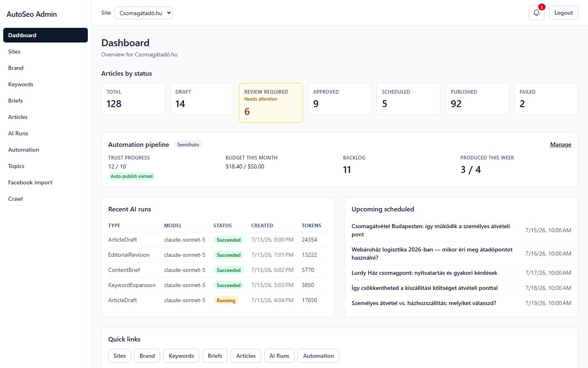Open the Review Required card
The image size is (588, 368).
point(271,103)
